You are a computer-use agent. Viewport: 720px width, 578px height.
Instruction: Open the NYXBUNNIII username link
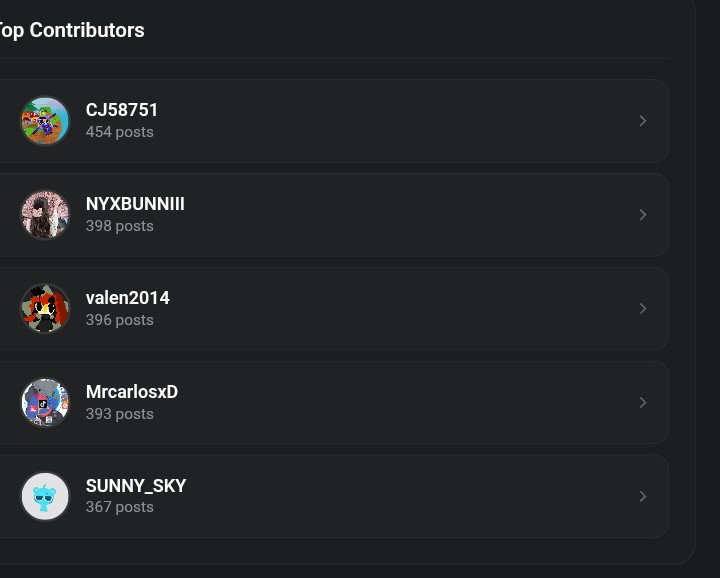click(135, 204)
